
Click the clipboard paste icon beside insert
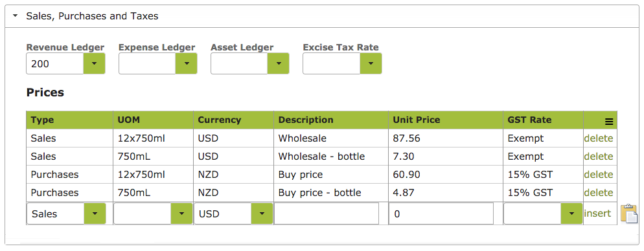pyautogui.click(x=629, y=213)
